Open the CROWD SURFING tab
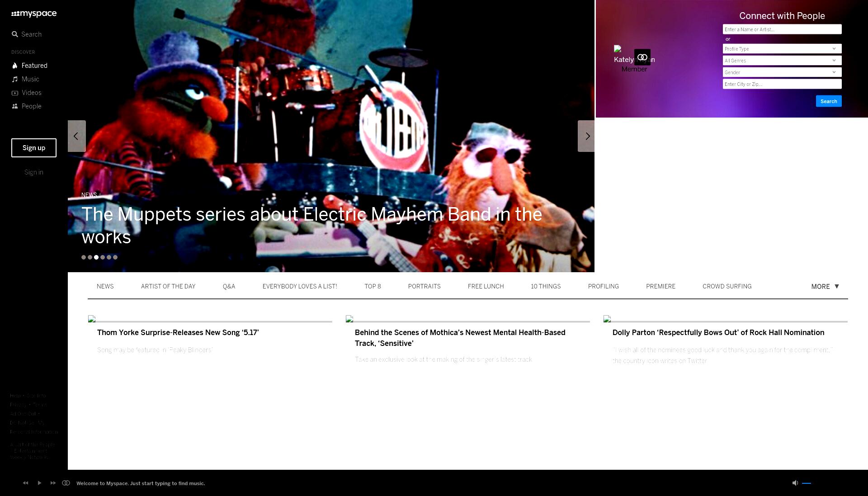 tap(727, 286)
